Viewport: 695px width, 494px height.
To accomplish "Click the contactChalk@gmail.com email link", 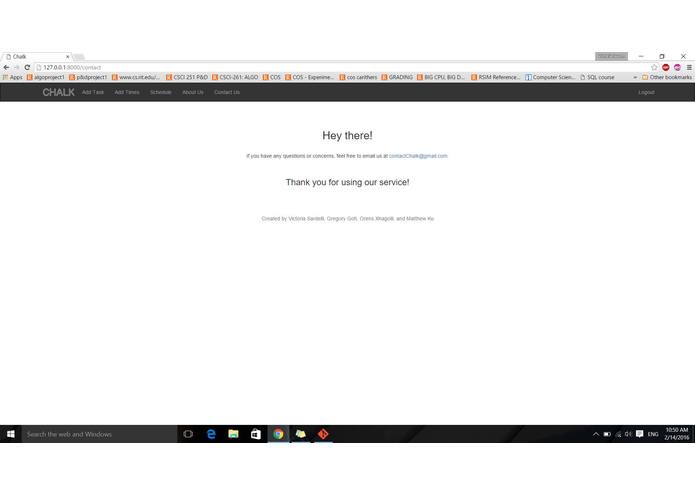I will pos(418,156).
